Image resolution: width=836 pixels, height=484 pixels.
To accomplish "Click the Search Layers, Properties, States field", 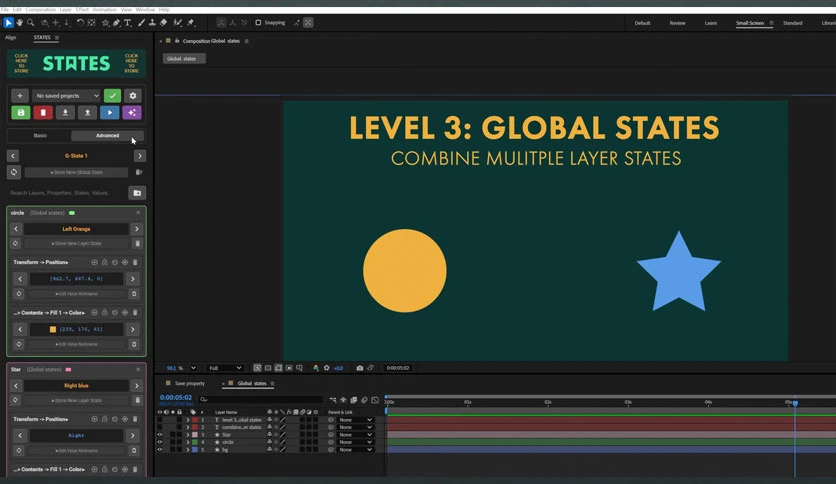I will pyautogui.click(x=67, y=192).
